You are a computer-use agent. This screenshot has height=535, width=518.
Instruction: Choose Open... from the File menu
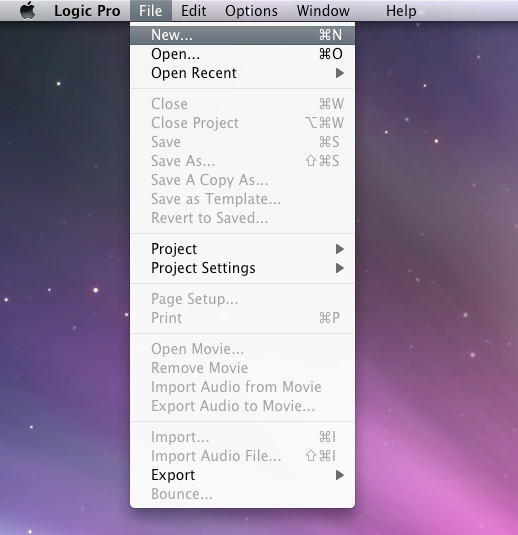(242, 54)
